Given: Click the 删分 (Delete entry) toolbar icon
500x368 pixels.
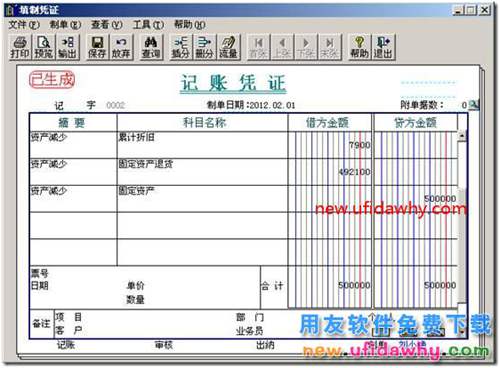Looking at the screenshot, I should click(204, 47).
